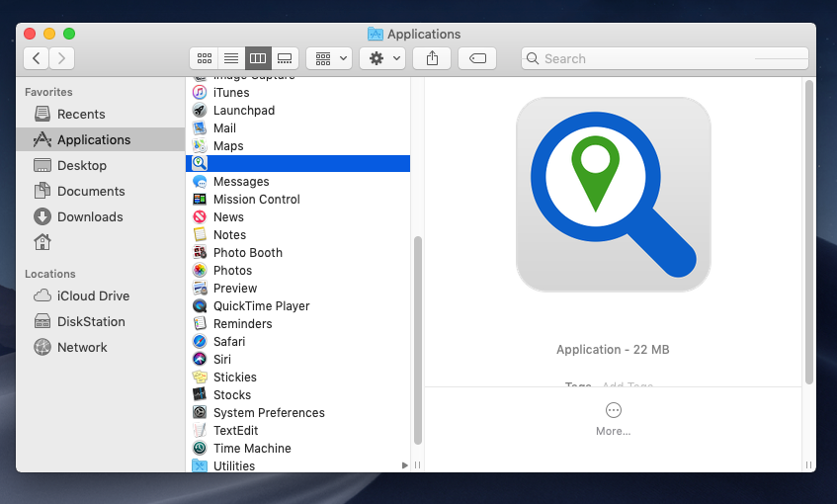837x504 pixels.
Task: Switch to gallery view in toolbar
Action: coord(284,58)
